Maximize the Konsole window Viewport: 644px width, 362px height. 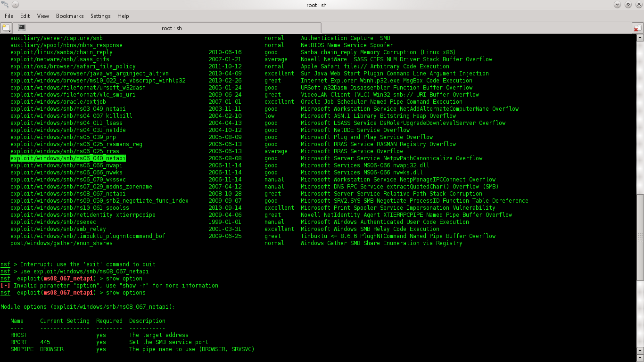628,4
